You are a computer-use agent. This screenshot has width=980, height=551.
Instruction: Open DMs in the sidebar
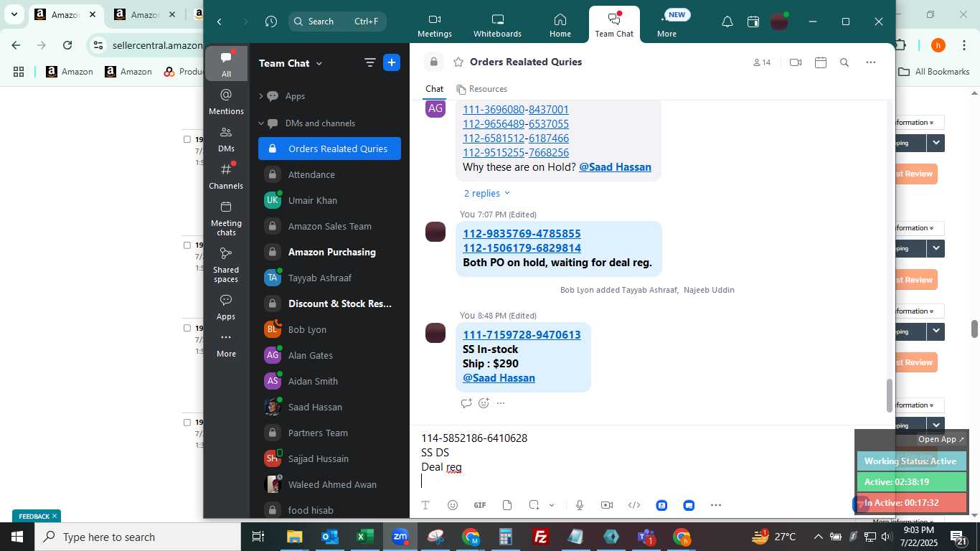[226, 139]
